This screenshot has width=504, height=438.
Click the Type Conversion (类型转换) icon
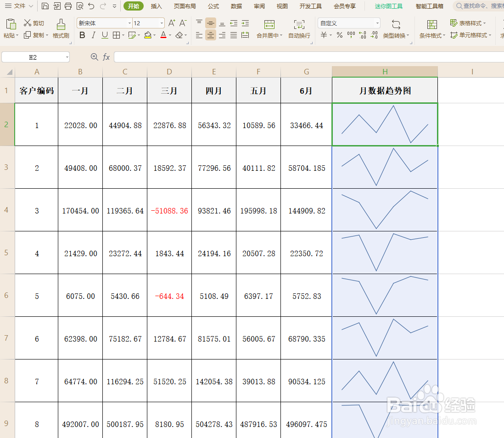point(396,24)
